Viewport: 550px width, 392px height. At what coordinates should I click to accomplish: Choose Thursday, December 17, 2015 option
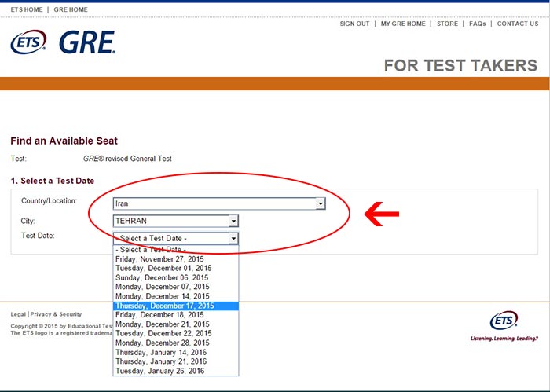click(164, 306)
